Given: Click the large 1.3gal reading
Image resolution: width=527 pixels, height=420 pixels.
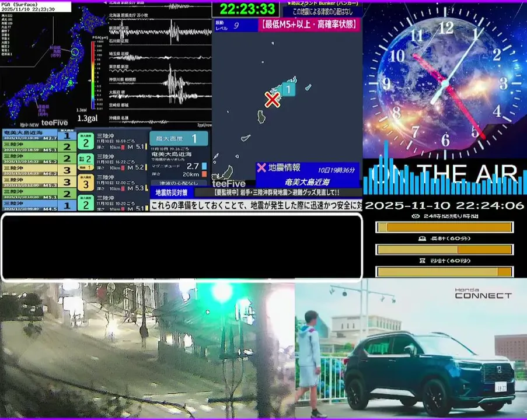Looking at the screenshot, I should coord(88,118).
